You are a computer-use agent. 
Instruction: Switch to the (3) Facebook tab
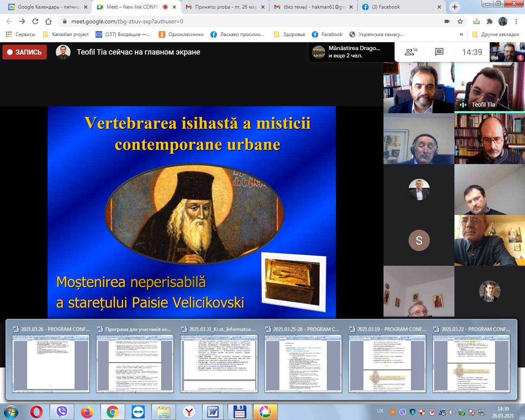click(x=402, y=7)
